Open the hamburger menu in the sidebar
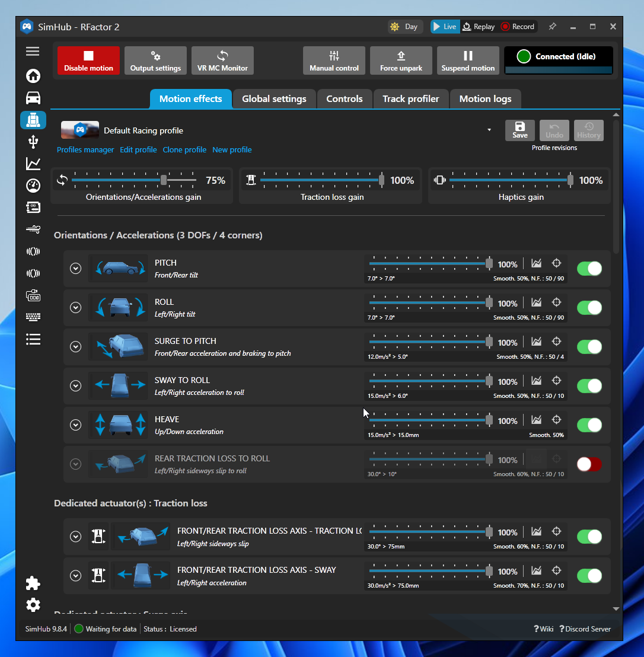Image resolution: width=644 pixels, height=657 pixels. [33, 52]
